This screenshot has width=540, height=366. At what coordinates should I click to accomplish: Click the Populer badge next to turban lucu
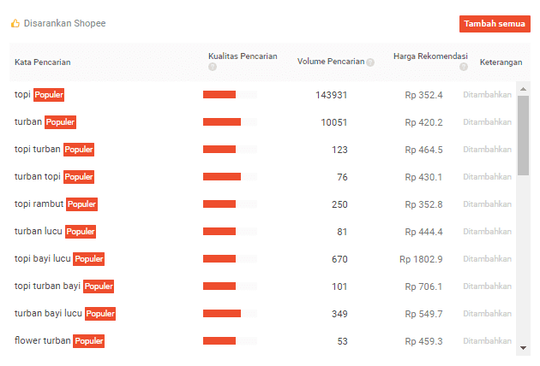[80, 231]
